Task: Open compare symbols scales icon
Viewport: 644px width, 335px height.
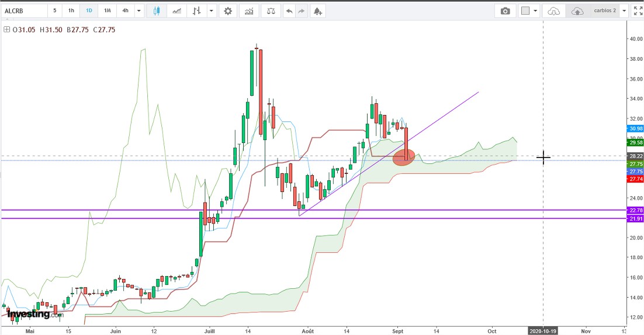Action: pyautogui.click(x=271, y=11)
